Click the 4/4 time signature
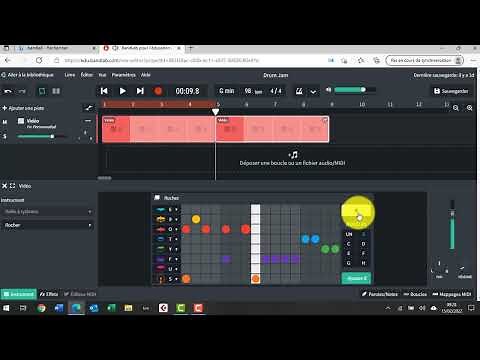Image resolution: width=480 pixels, height=360 pixels. point(276,91)
